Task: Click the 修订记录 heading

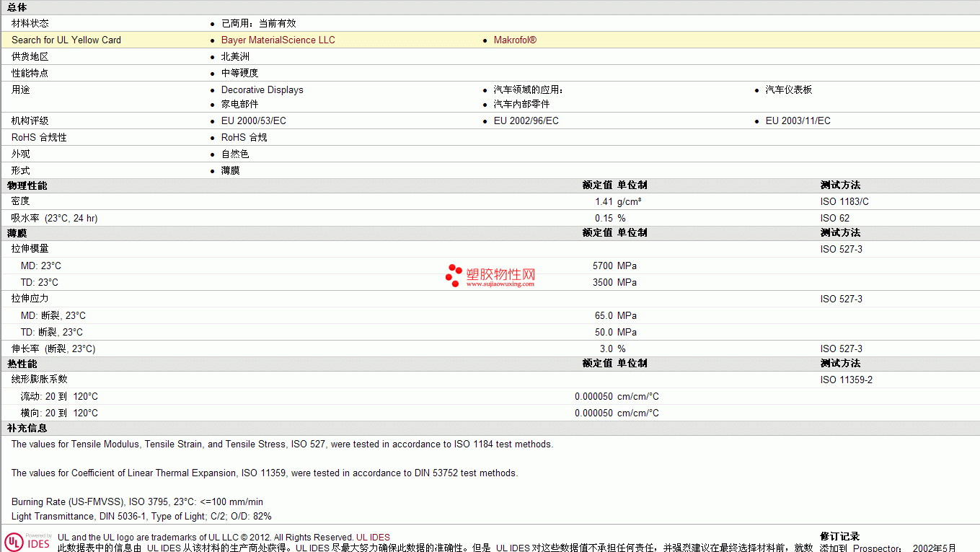Action: point(840,536)
